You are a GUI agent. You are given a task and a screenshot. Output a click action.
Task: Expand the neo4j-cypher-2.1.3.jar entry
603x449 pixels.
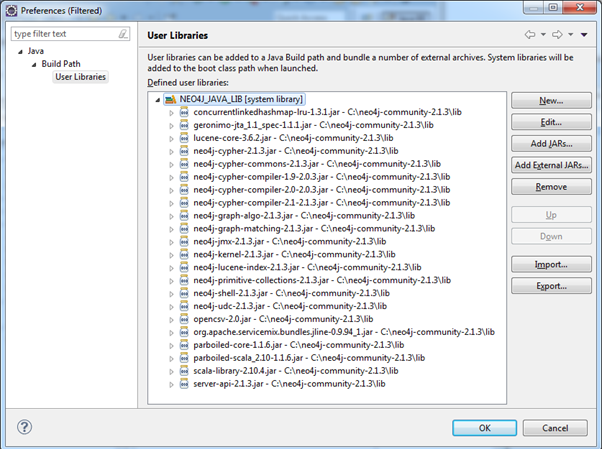click(x=171, y=152)
